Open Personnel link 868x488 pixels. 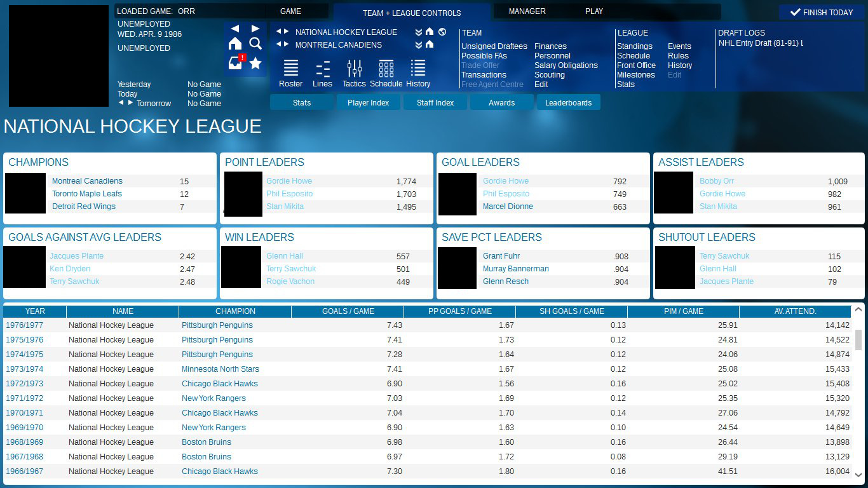click(552, 56)
